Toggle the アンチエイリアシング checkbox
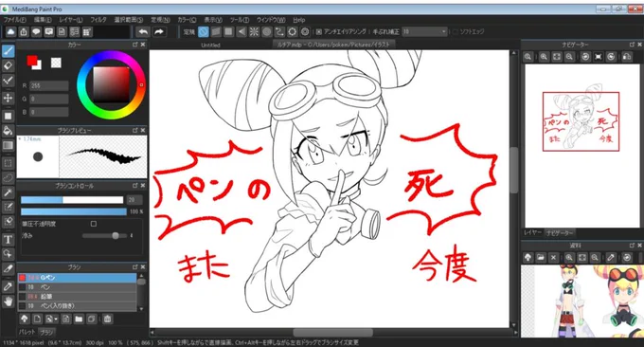Viewport: 644px width, 347px height. tap(319, 31)
